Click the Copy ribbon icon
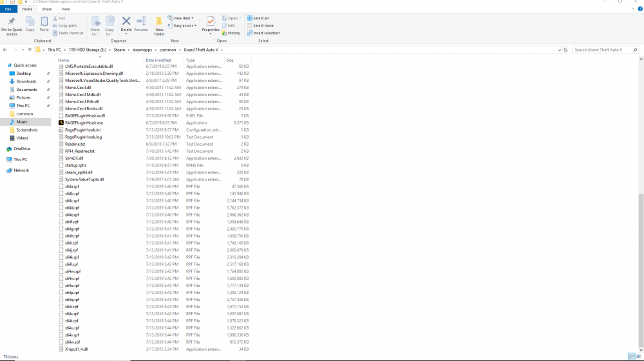This screenshot has width=644, height=361. pyautogui.click(x=30, y=21)
